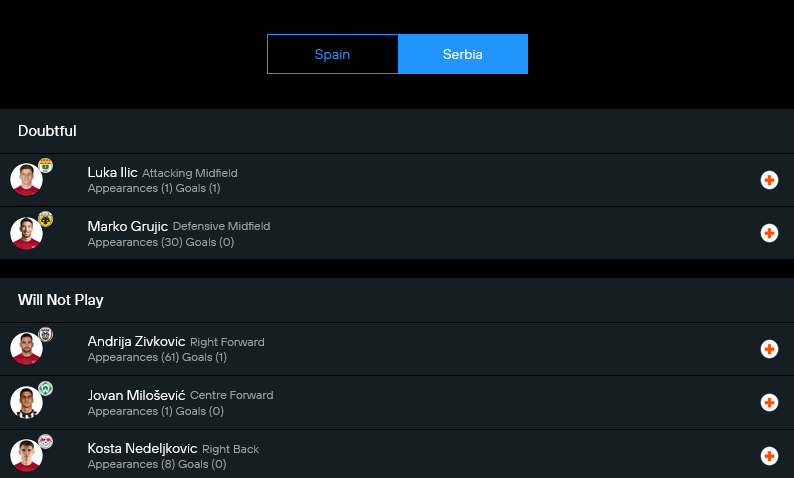The image size is (794, 478).
Task: Open the Jovan Milošević player name link
Action: coord(136,395)
